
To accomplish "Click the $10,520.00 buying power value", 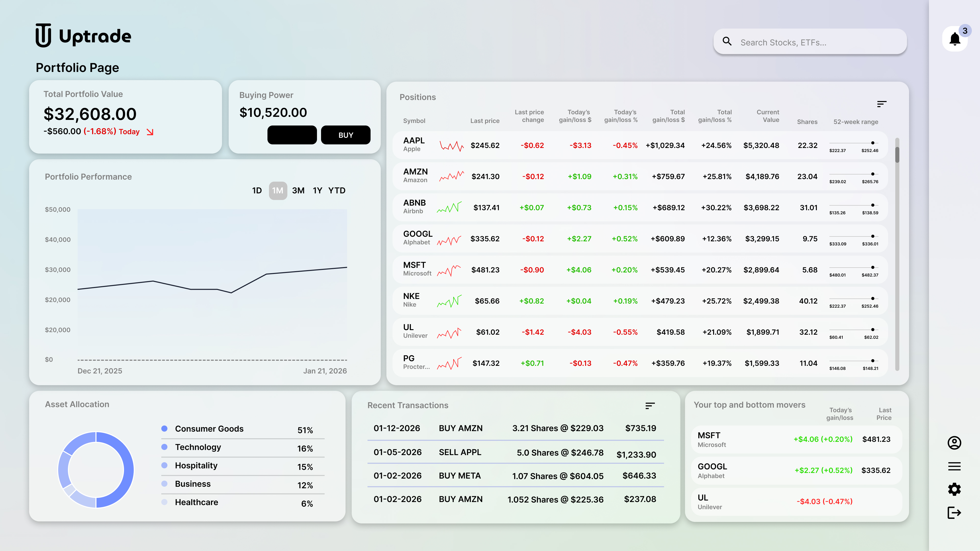I will click(273, 112).
